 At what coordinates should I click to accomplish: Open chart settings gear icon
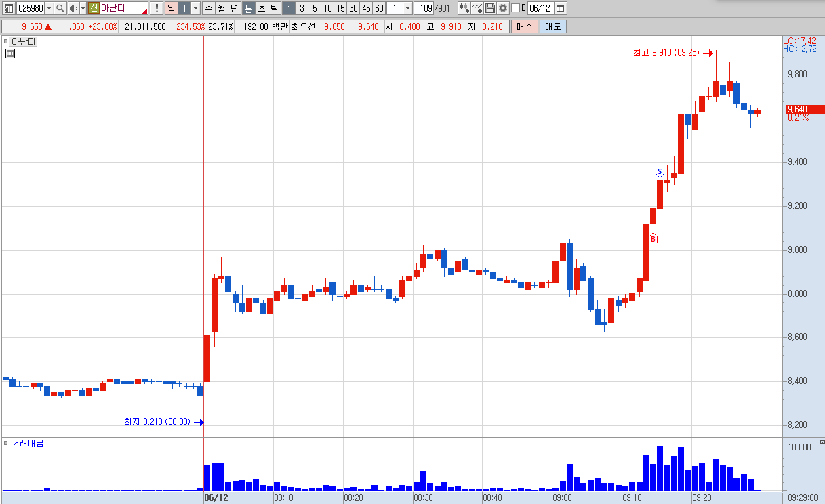502,8
